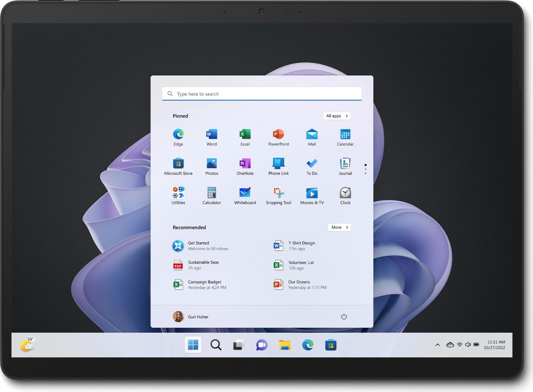Open Campaign Budget spreadsheet

(200, 285)
